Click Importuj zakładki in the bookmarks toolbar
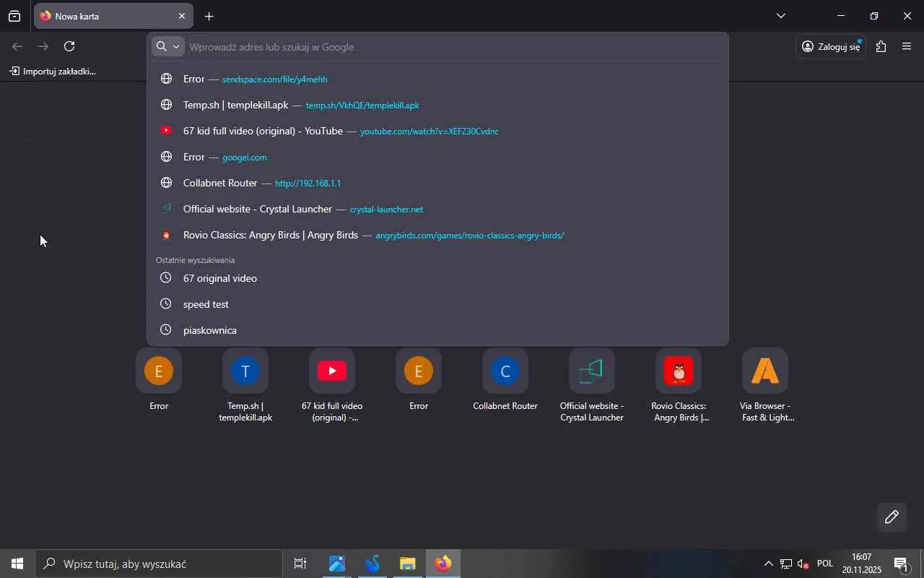 pyautogui.click(x=53, y=71)
